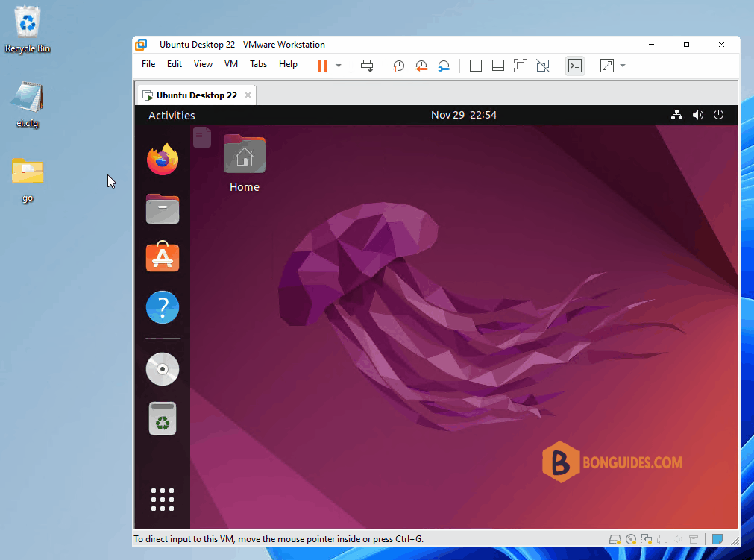Open the Trash from the Ubuntu dock
The height and width of the screenshot is (560, 754).
pyautogui.click(x=163, y=418)
